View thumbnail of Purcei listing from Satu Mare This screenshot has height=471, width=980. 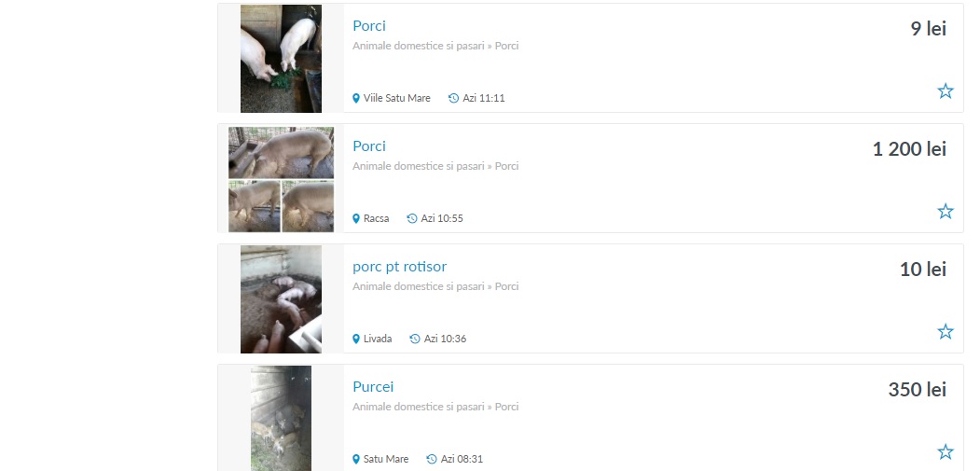pos(281,419)
